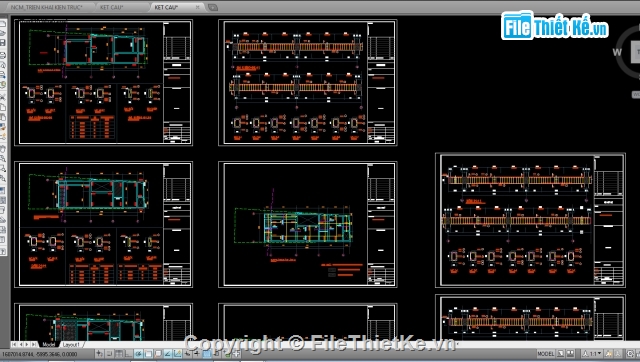Click the Print (plot) toolbar icon
Screen dimensions: 640x362
[2, 54]
